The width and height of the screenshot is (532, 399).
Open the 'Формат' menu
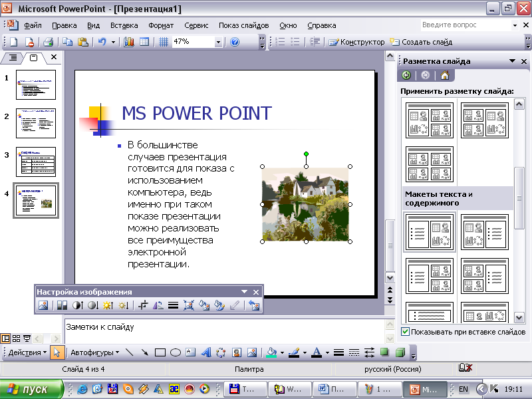coord(161,25)
